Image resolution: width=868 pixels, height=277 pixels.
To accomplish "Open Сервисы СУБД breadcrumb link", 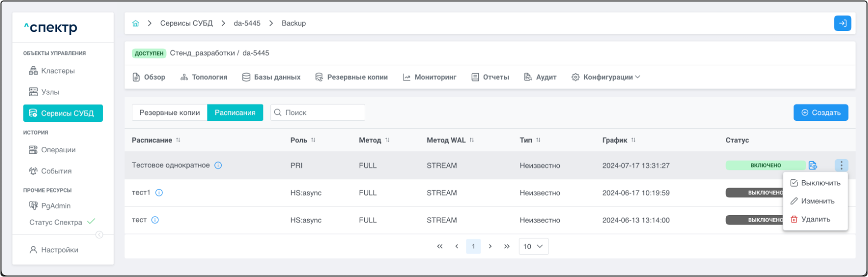I will pos(186,24).
